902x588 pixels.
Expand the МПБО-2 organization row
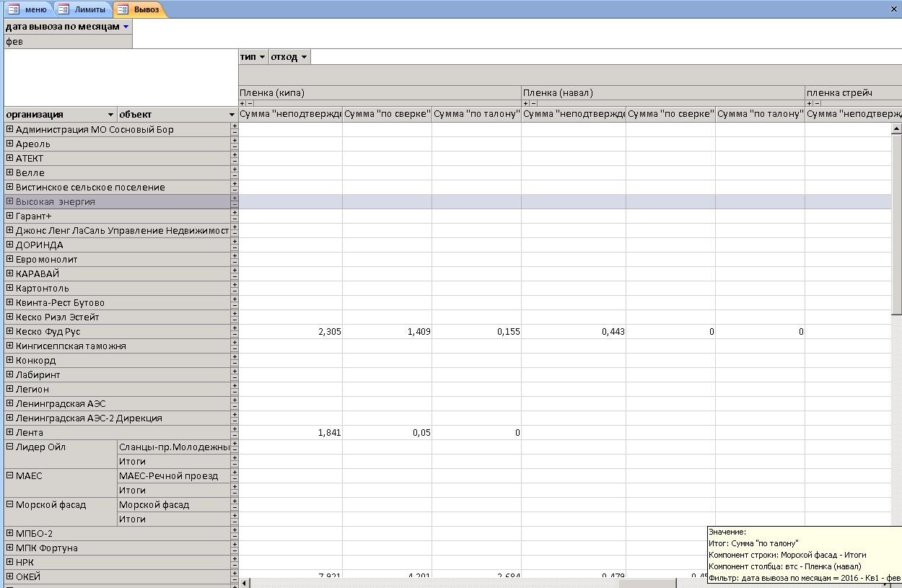click(x=10, y=533)
